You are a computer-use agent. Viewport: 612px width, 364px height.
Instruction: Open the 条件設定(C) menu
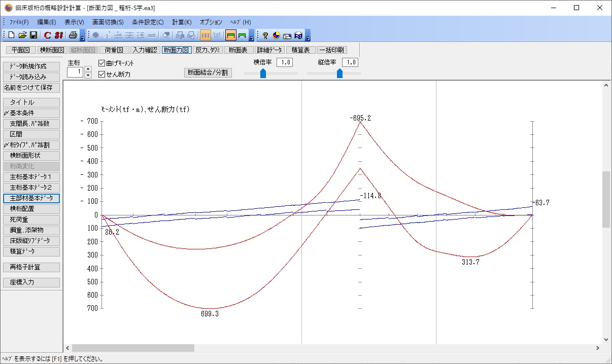pyautogui.click(x=148, y=22)
